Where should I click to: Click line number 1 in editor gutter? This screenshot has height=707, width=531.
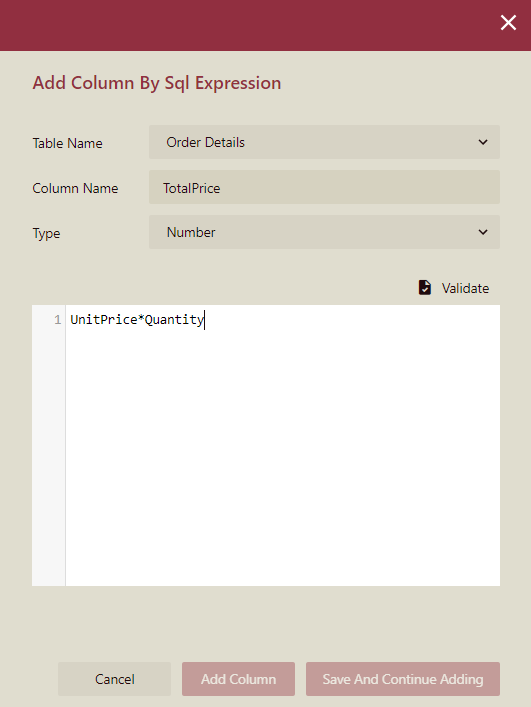(x=57, y=320)
